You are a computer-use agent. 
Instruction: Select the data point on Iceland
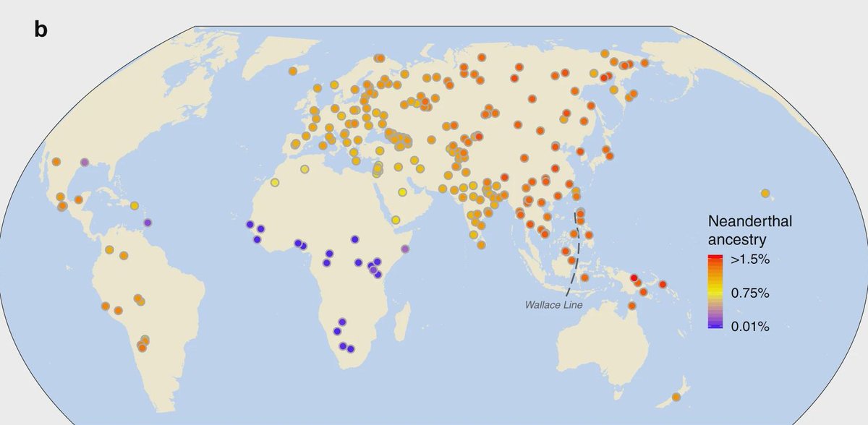(292, 71)
